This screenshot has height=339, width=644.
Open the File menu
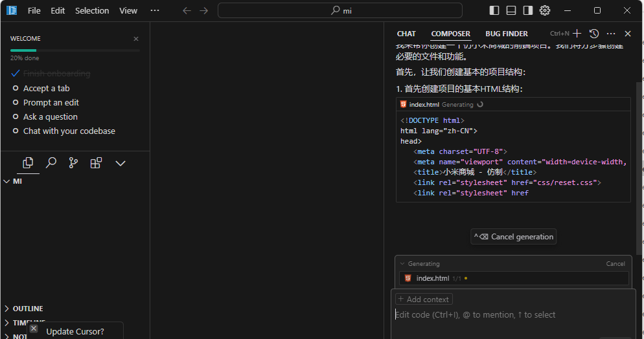34,10
